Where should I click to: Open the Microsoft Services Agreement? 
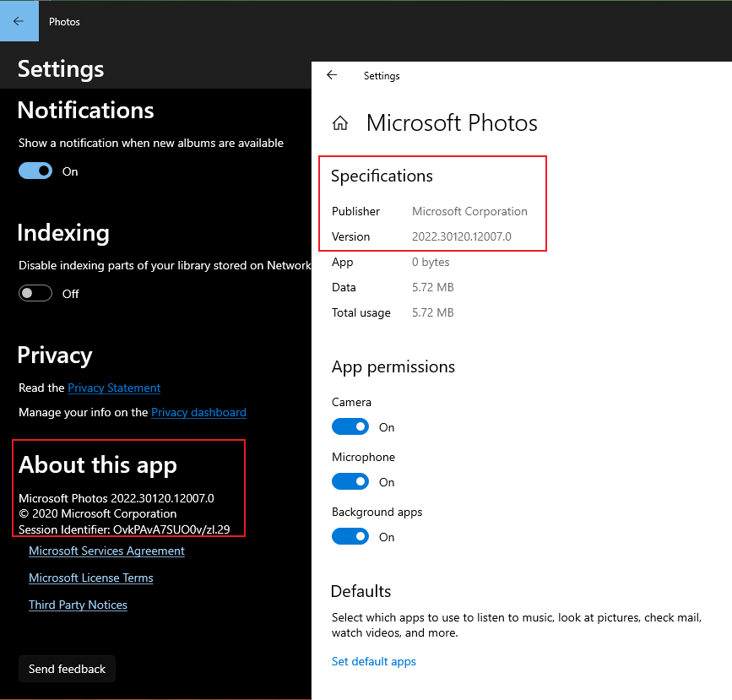[106, 551]
